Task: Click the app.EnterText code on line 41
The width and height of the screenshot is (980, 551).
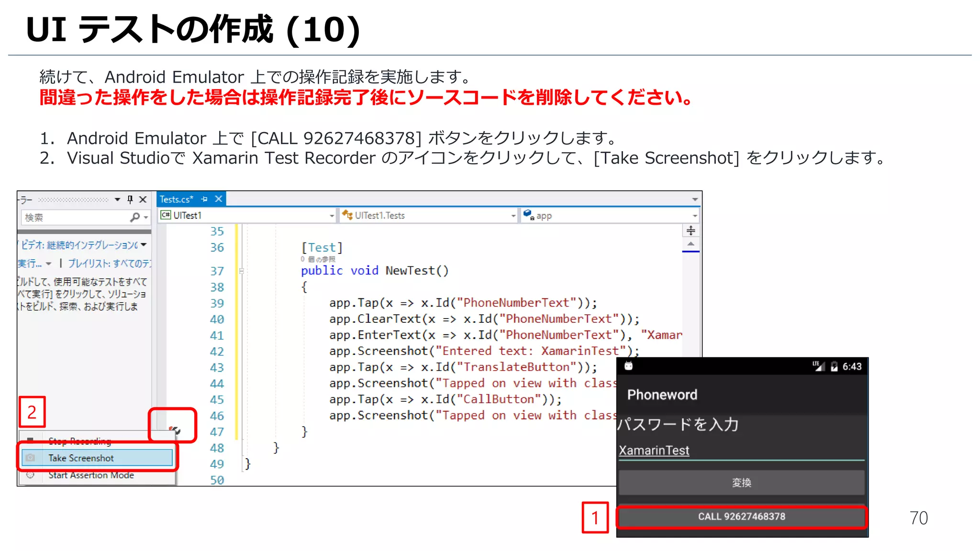Action: pyautogui.click(x=506, y=335)
